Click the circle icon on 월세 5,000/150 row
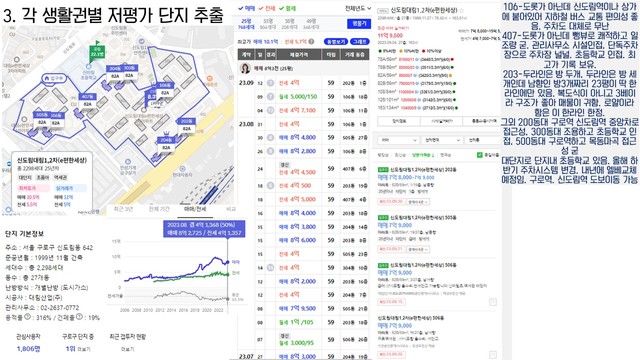 [271, 97]
